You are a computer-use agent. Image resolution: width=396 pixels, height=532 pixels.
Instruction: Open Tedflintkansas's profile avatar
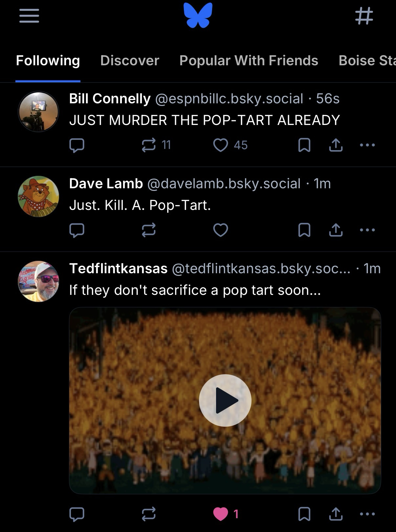point(38,281)
